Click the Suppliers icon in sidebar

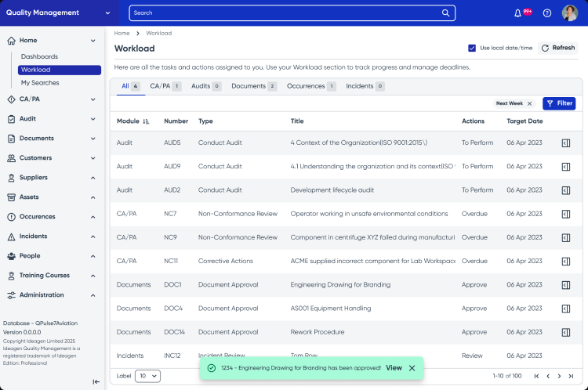coord(11,178)
